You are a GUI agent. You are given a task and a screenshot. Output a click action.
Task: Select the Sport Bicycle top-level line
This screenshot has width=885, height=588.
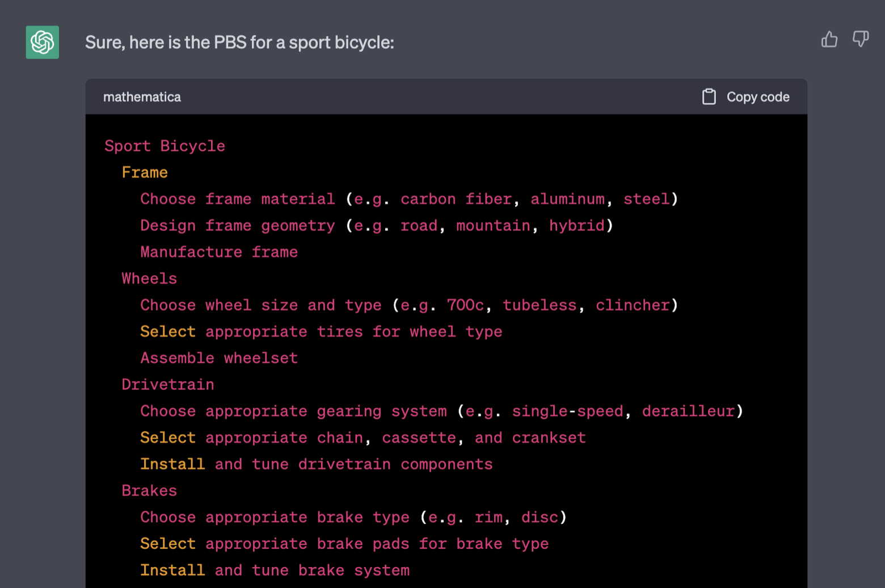click(x=164, y=146)
